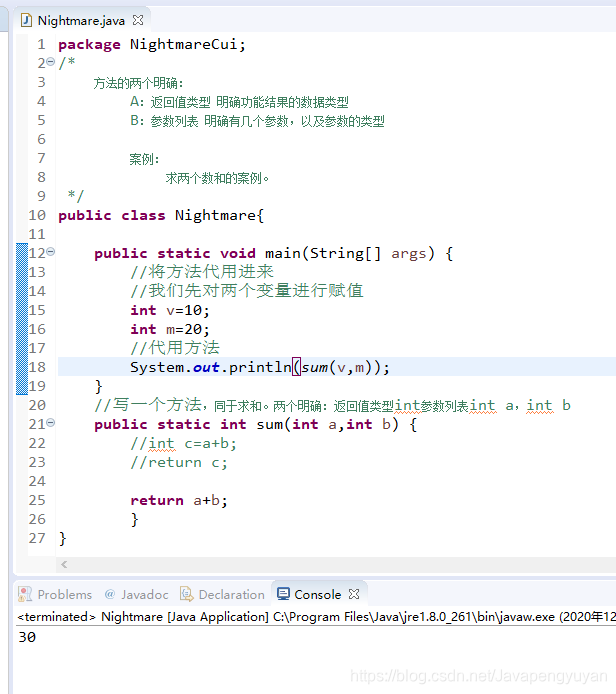
Task: Click the main method signature on line 12
Action: (273, 254)
